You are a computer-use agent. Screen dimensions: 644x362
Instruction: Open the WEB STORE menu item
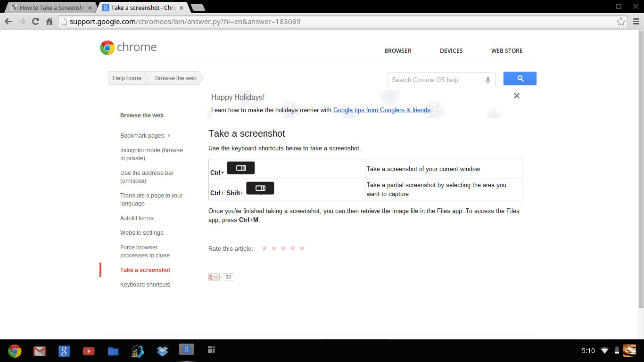coord(507,50)
